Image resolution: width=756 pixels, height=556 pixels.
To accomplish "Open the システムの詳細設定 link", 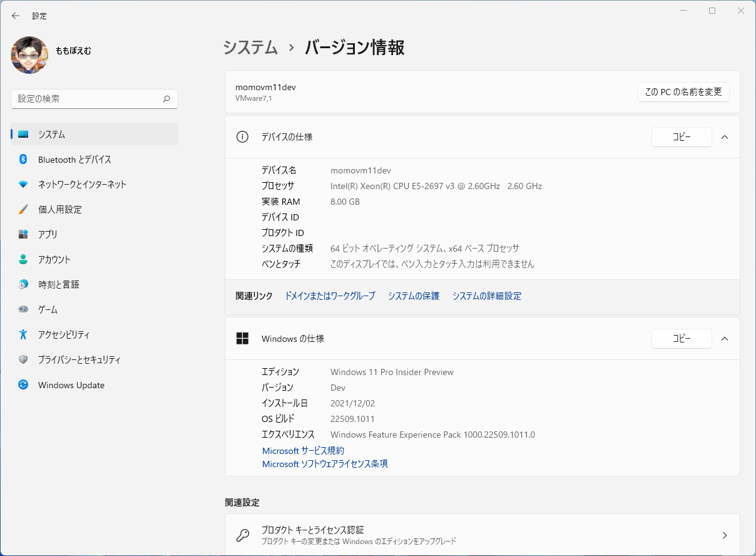I will point(487,296).
